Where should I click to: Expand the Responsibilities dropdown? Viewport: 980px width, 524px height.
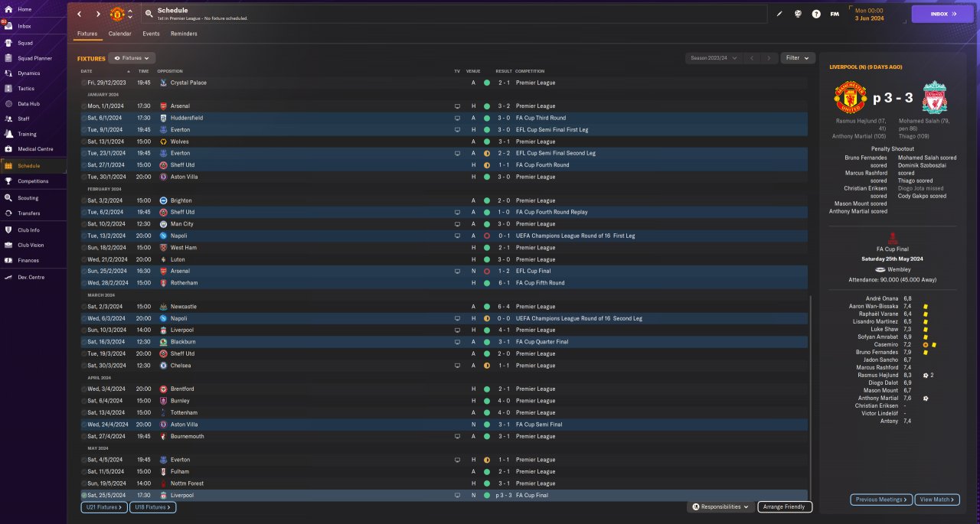(x=720, y=507)
